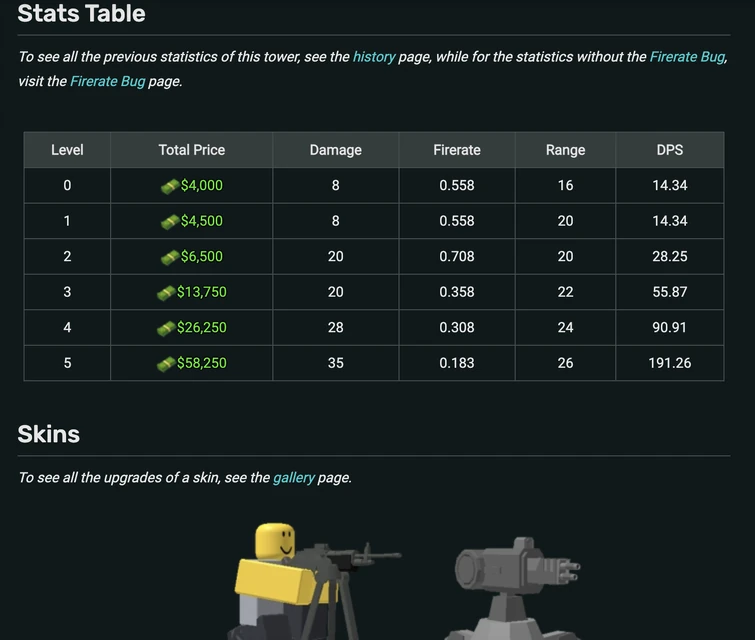This screenshot has height=640, width=755.
Task: Open the gallery page link
Action: [x=293, y=478]
